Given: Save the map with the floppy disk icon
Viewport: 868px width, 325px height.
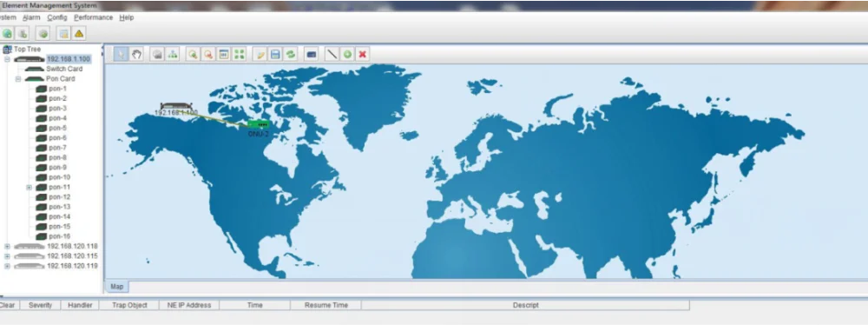Looking at the screenshot, I should [275, 55].
